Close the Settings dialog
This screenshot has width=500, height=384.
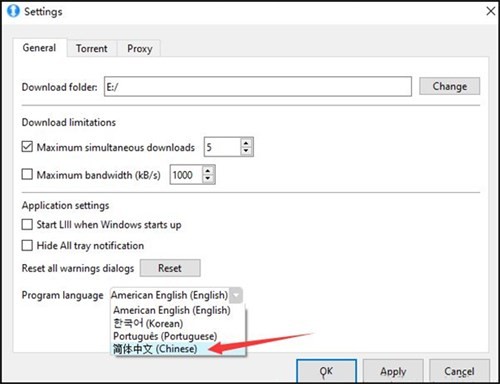pyautogui.click(x=490, y=11)
